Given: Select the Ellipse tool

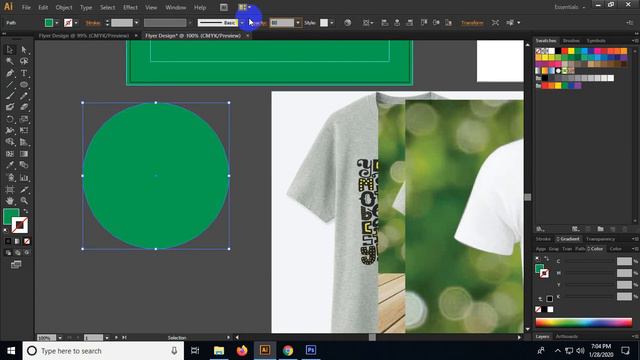Looking at the screenshot, I should tap(24, 84).
